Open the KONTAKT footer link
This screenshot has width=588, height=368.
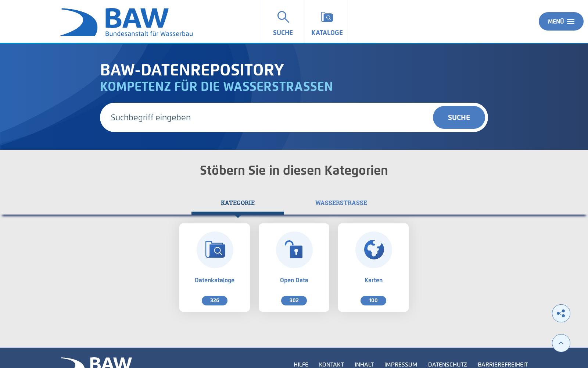(331, 364)
